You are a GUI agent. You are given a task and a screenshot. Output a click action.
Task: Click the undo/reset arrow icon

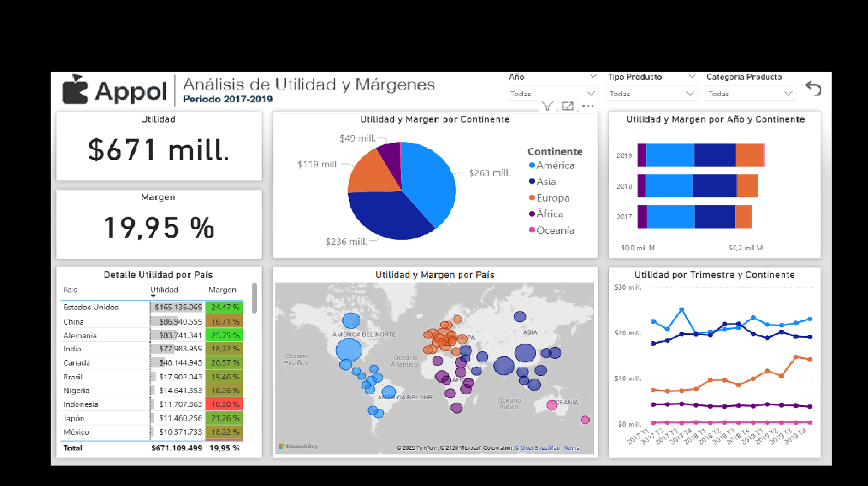813,89
